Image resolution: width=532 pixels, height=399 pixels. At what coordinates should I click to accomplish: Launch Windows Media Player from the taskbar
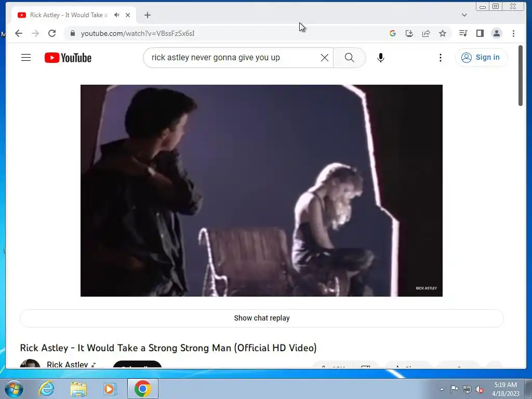click(110, 389)
